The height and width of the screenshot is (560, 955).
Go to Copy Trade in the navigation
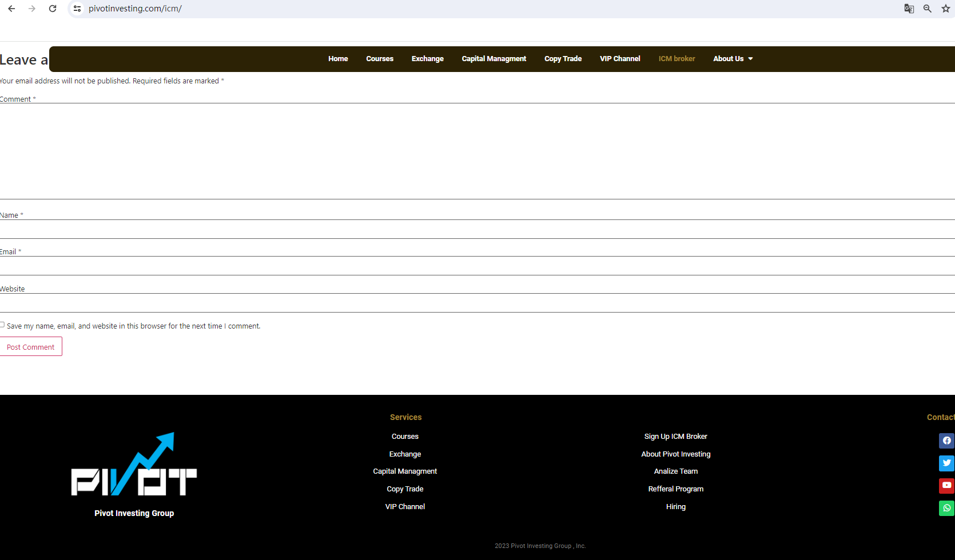pos(563,59)
